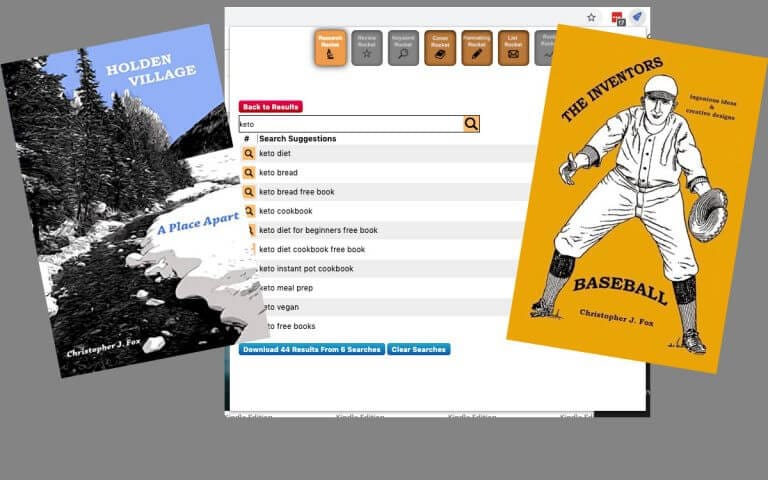The width and height of the screenshot is (768, 480).
Task: Select 'keto diet for beginners free book' text
Action: point(318,230)
